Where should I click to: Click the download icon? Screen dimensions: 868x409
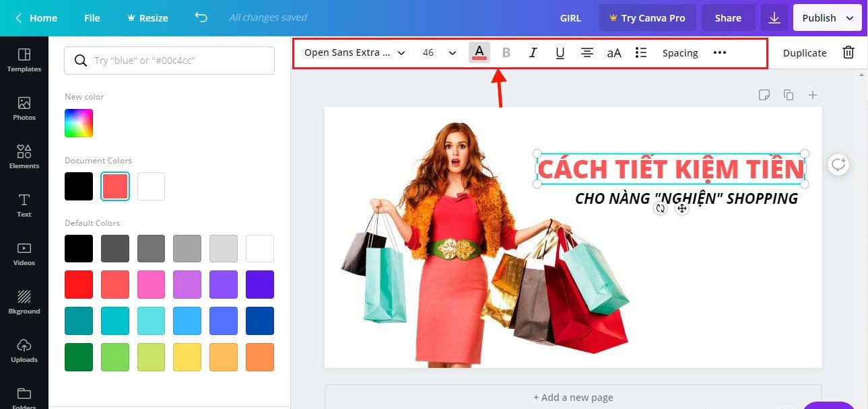774,18
